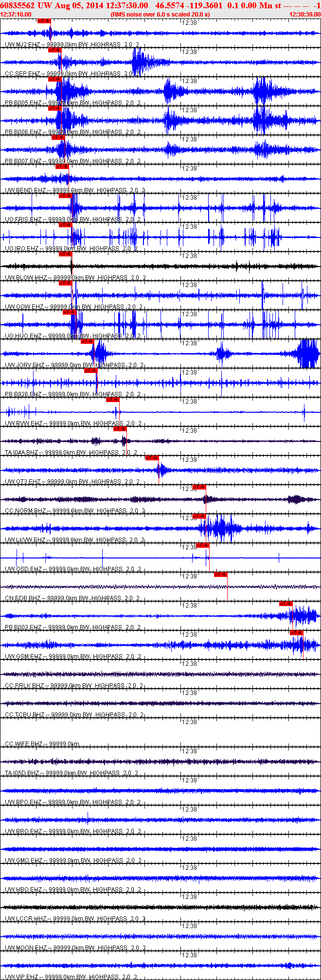Click the red pick flag on UW.LKW trace

point(199,516)
